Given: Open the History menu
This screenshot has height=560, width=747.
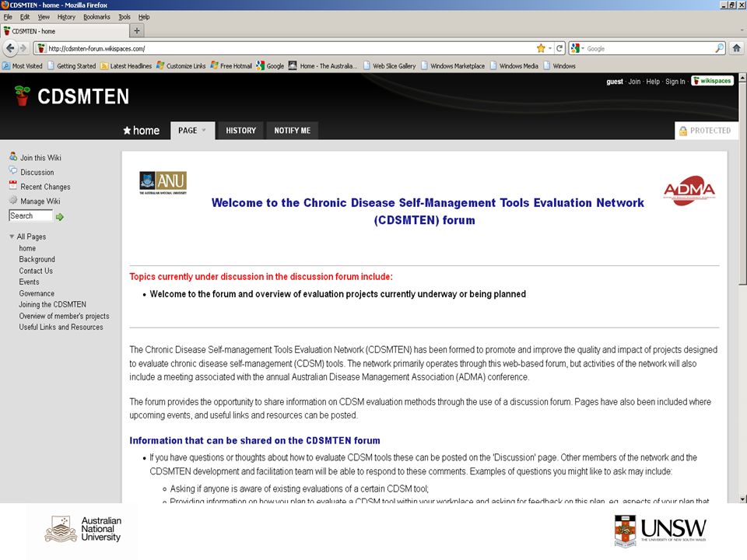Looking at the screenshot, I should click(x=66, y=16).
